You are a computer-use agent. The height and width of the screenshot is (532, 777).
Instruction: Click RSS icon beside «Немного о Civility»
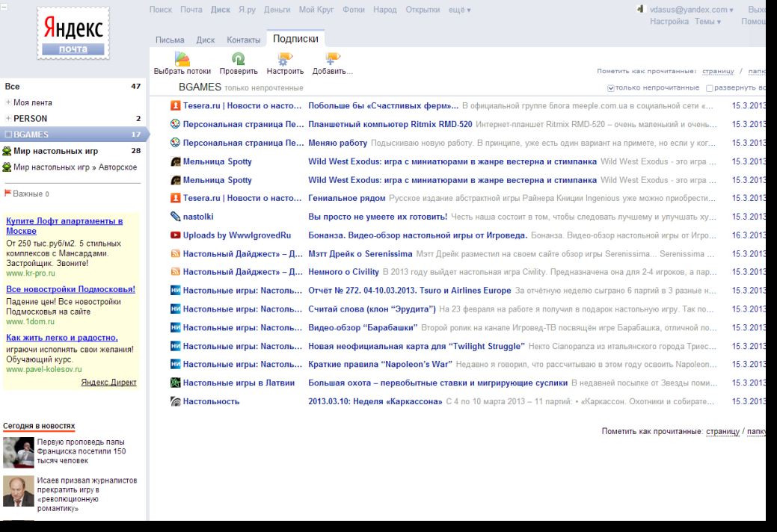click(x=176, y=272)
